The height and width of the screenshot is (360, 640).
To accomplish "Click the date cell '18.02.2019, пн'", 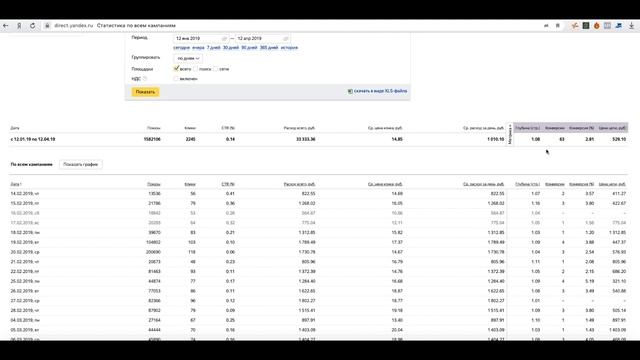I will click(x=25, y=233).
